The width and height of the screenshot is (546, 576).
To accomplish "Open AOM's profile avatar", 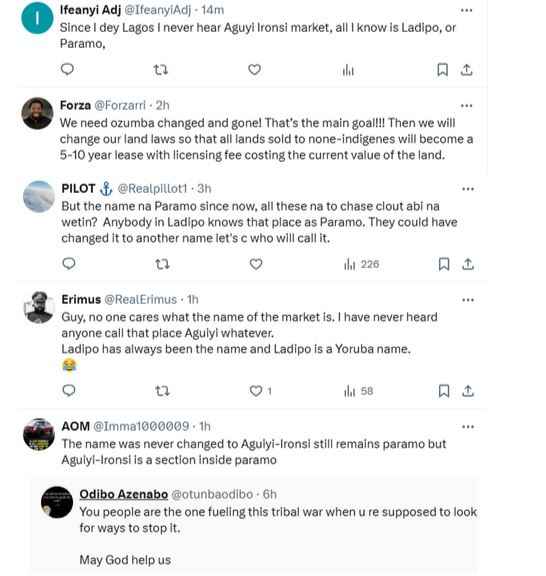I will 39,434.
